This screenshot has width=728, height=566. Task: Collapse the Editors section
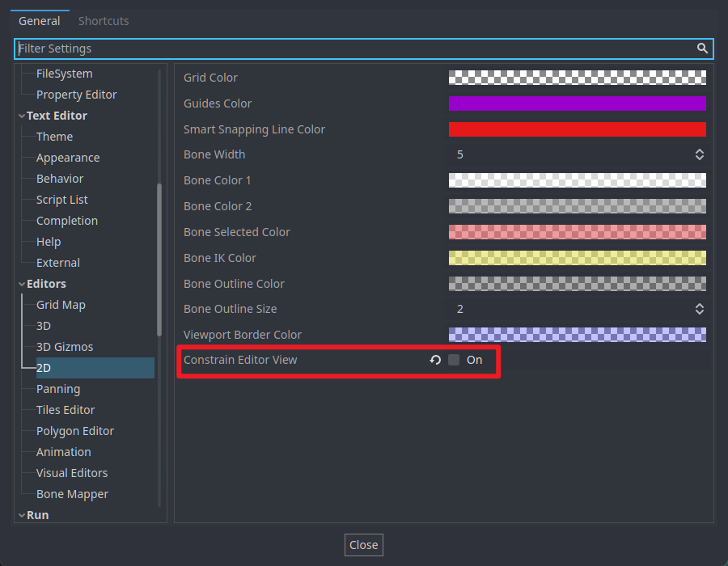22,284
